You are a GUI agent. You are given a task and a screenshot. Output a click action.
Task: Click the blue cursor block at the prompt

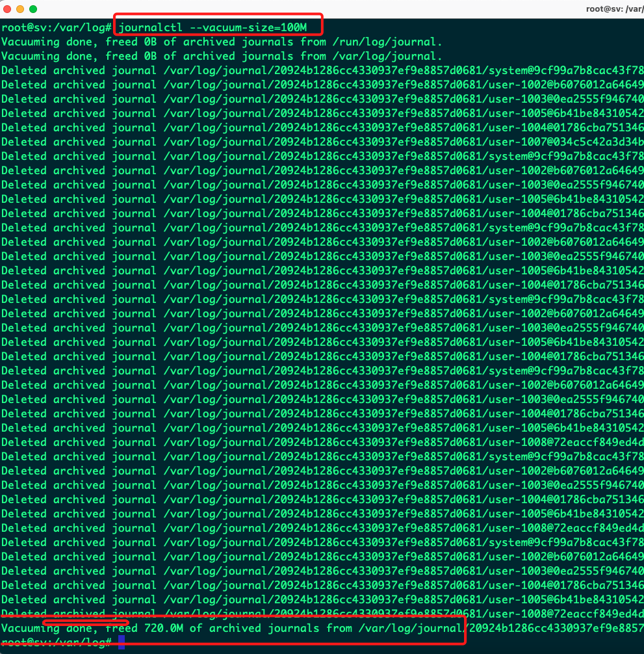[x=122, y=642]
